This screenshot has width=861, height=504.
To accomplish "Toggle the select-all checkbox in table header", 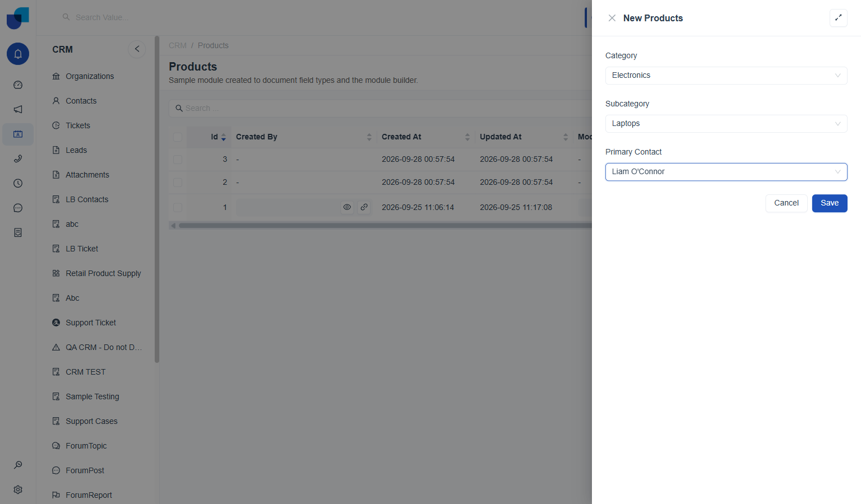I will [178, 137].
